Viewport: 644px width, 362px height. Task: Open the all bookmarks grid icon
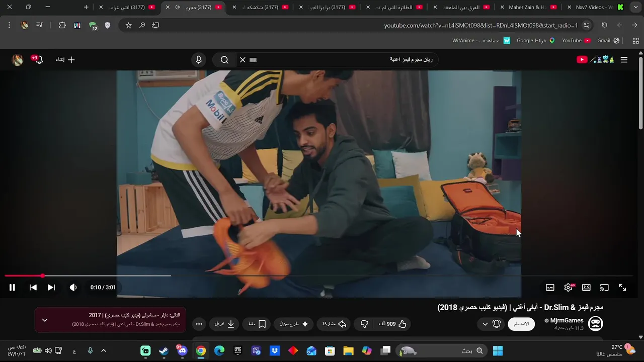click(635, 40)
